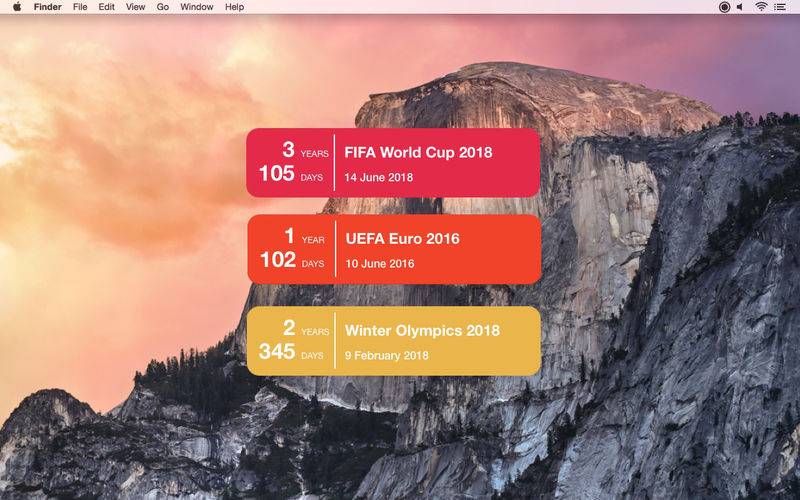Click the 105 days value

pyautogui.click(x=277, y=173)
